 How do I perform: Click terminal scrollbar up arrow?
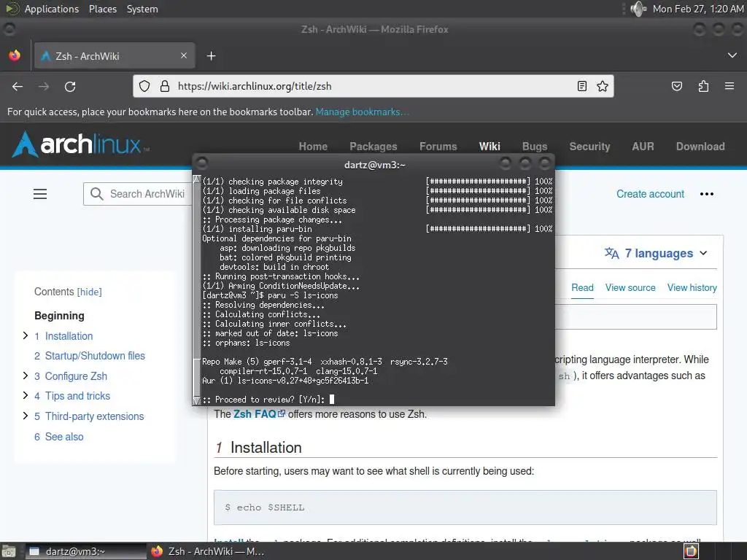(196, 179)
